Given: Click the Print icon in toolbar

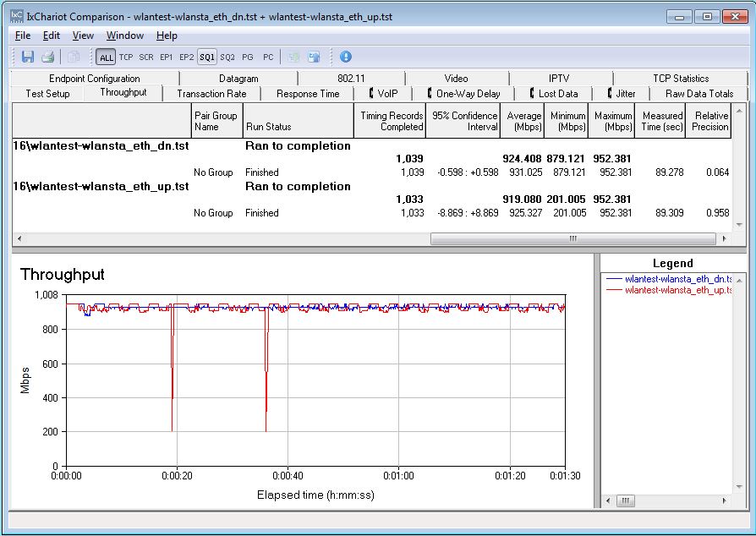Looking at the screenshot, I should click(47, 57).
